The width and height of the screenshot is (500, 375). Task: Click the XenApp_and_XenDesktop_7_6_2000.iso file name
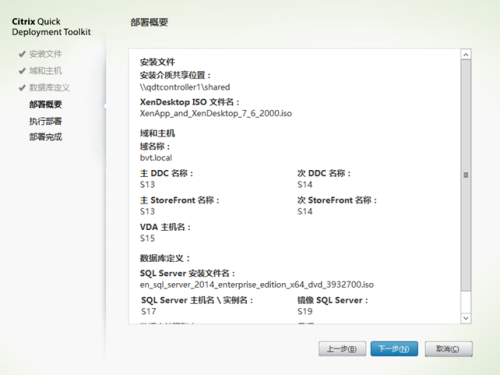coord(216,114)
